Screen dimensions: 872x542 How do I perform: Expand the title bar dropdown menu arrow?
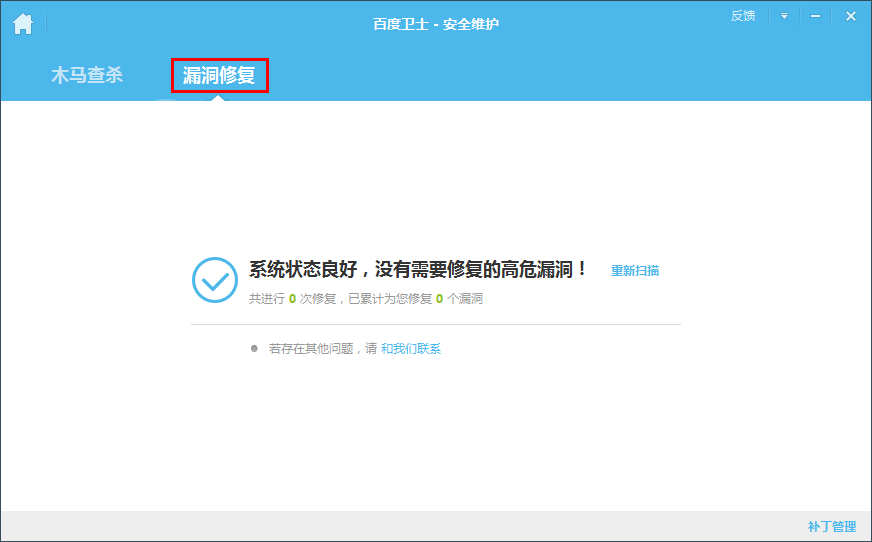(784, 16)
